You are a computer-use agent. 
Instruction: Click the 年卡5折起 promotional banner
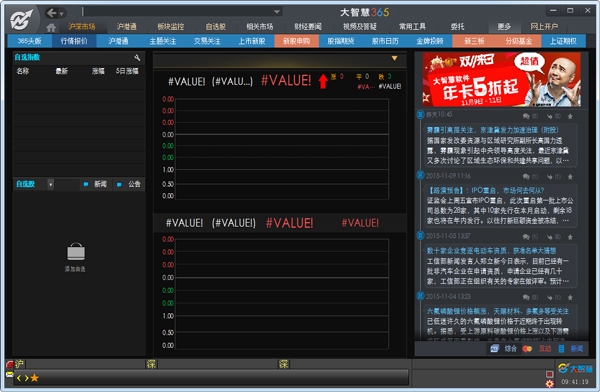point(501,80)
